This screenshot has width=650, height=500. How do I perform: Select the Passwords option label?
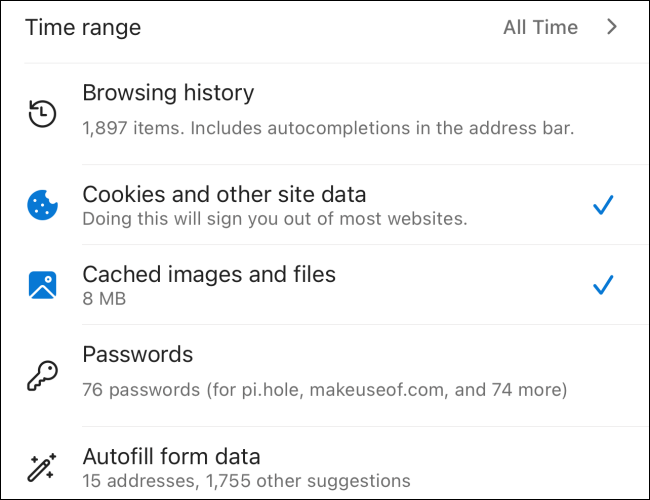(137, 354)
